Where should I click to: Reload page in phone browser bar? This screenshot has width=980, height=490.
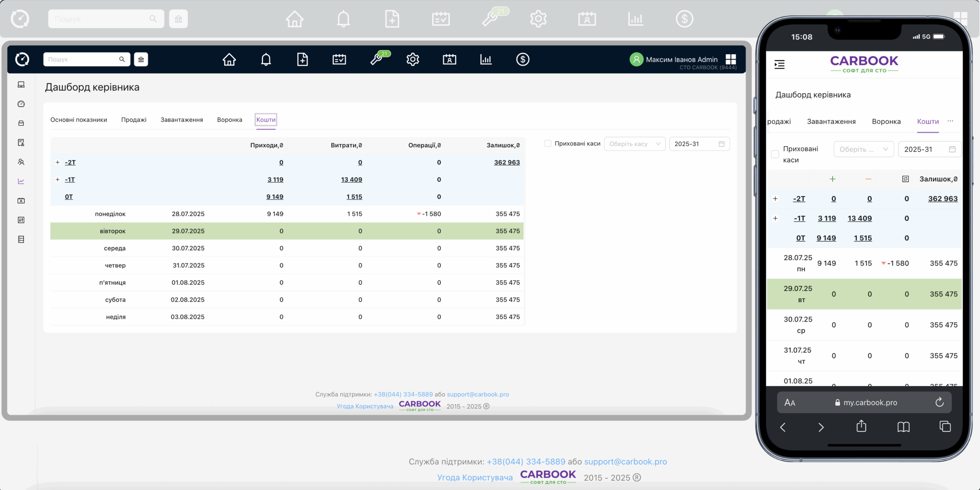point(939,402)
